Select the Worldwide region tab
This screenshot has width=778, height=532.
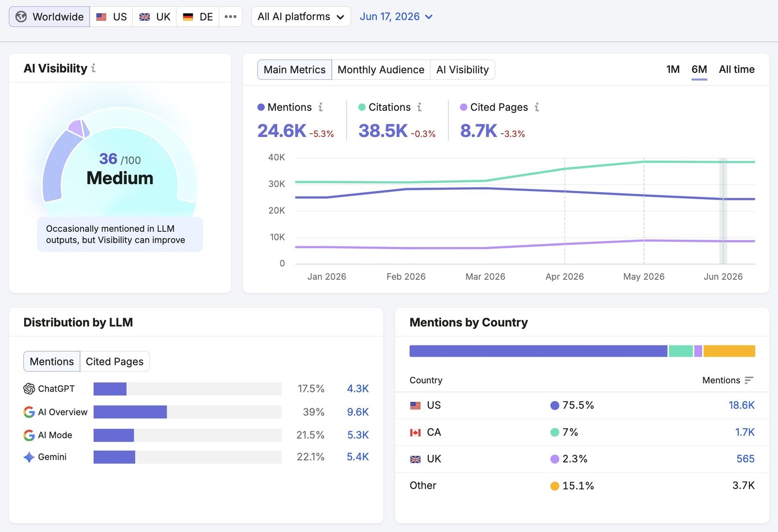pos(49,17)
